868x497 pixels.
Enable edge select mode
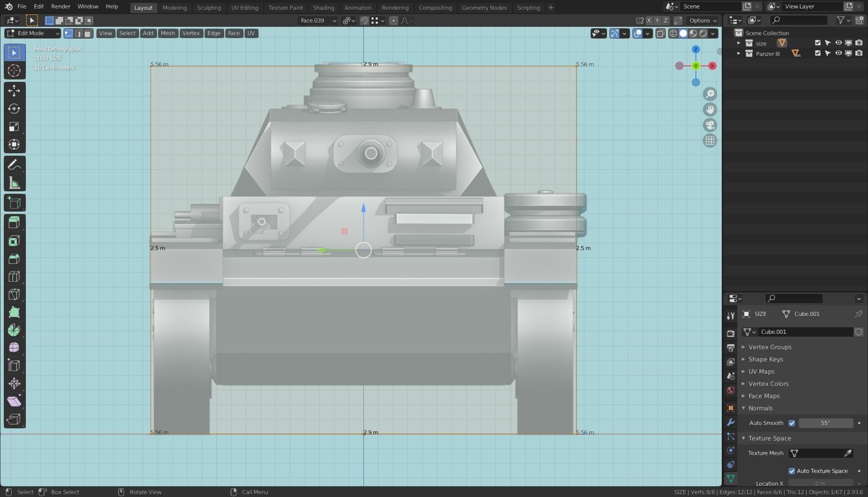point(79,33)
